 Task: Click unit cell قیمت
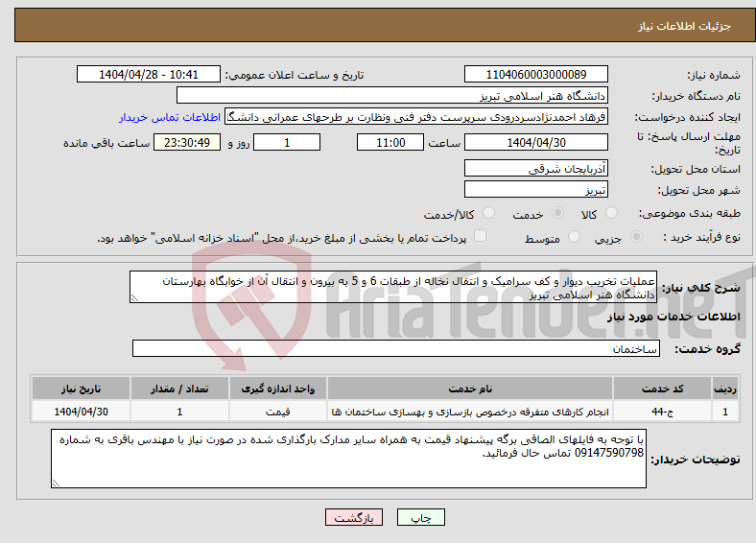coord(277,412)
